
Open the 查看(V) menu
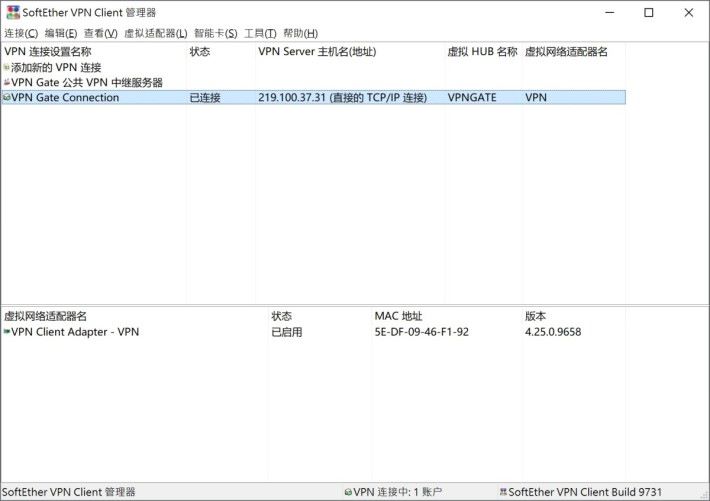[101, 33]
